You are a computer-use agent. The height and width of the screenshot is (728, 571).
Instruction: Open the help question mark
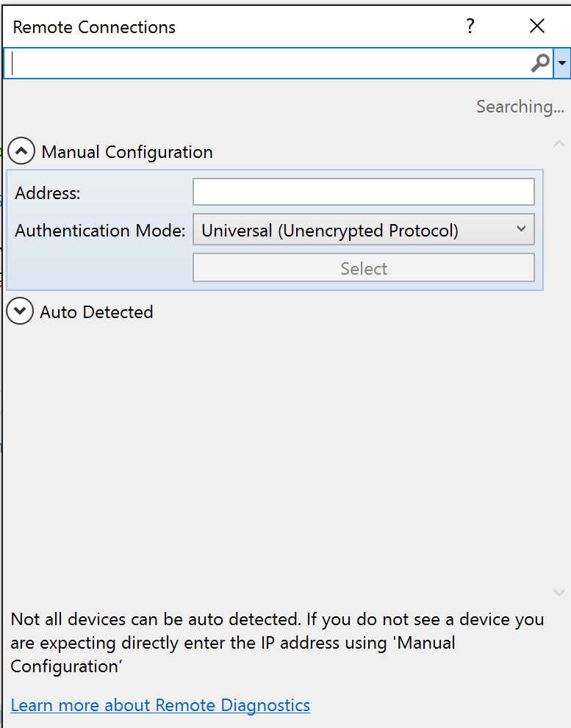tap(470, 26)
